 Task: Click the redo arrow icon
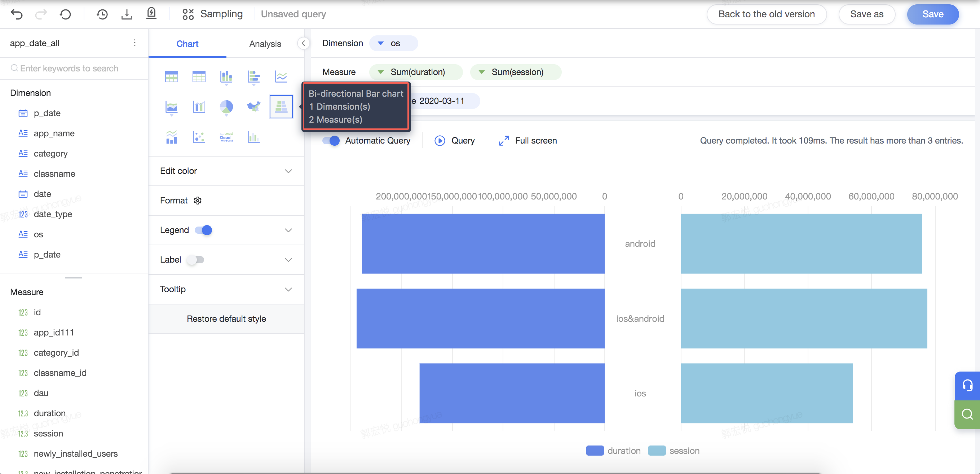(41, 14)
